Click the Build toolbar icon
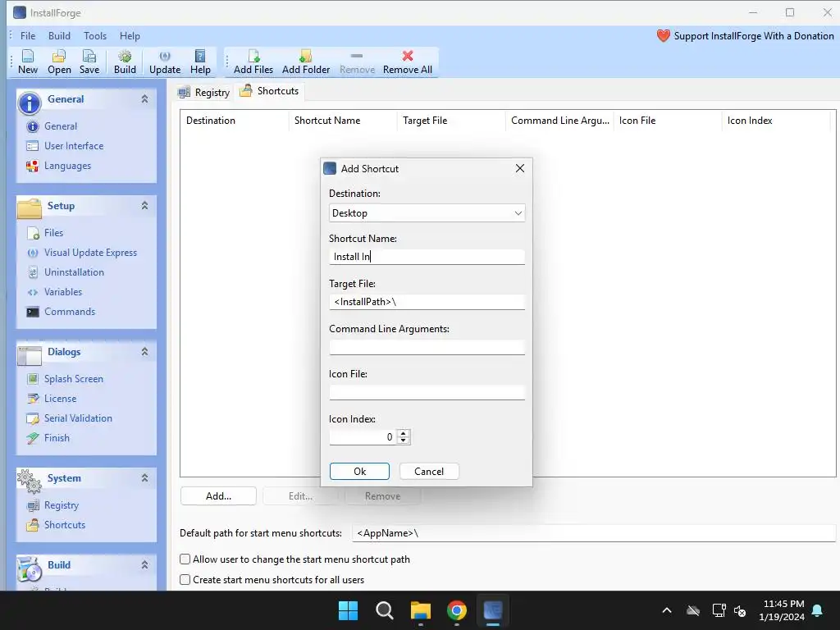 click(x=125, y=62)
